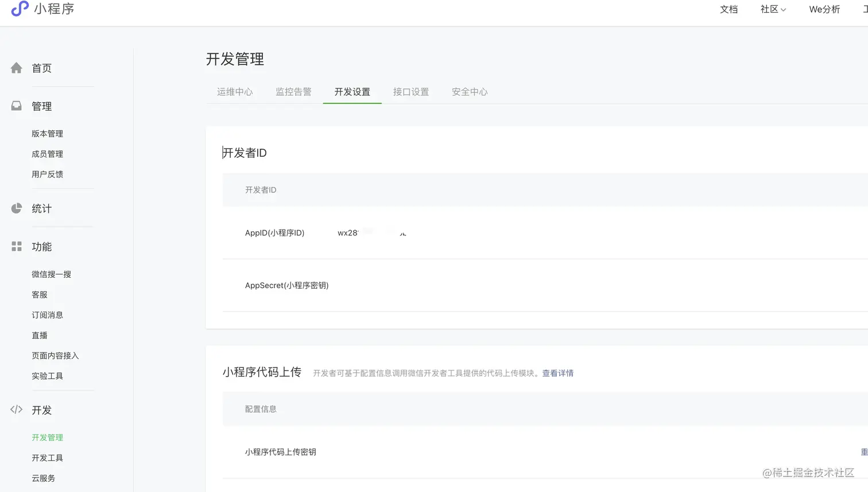Switch to the 接口设置 tab
The height and width of the screenshot is (492, 868).
coord(411,92)
